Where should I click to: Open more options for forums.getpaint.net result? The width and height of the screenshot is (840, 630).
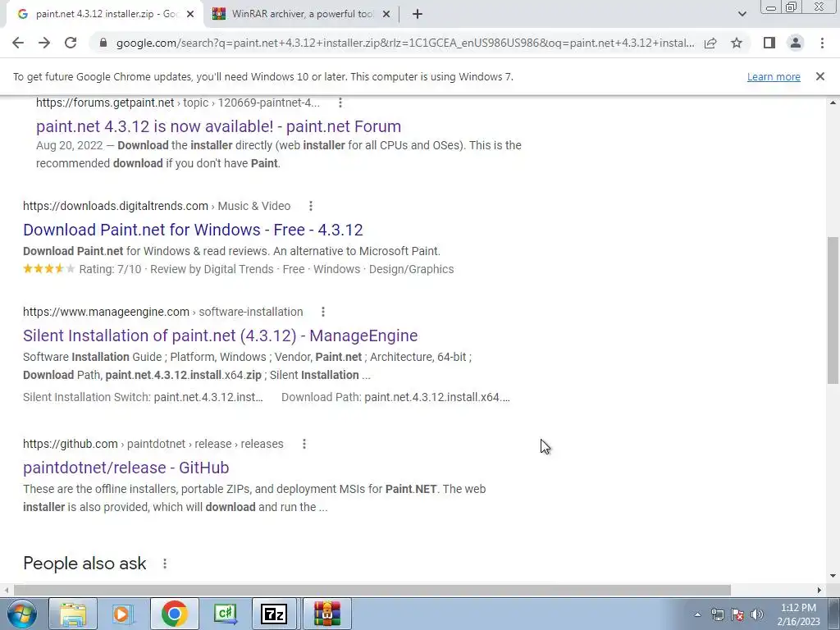[340, 103]
